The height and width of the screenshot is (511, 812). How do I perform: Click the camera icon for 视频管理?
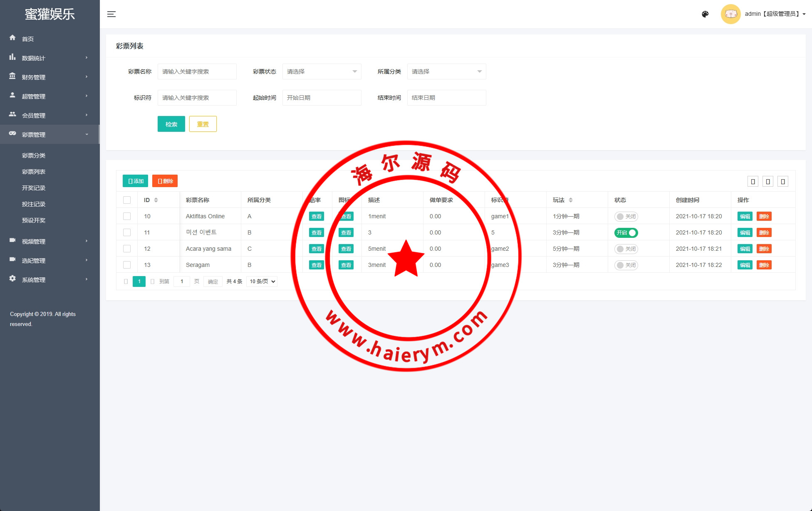coord(12,240)
